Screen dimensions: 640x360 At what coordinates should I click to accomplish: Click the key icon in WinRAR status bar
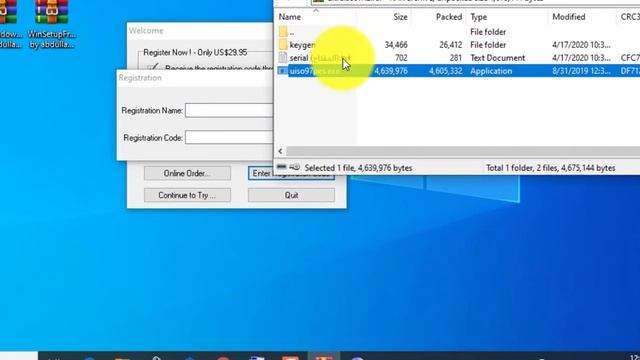(295, 167)
